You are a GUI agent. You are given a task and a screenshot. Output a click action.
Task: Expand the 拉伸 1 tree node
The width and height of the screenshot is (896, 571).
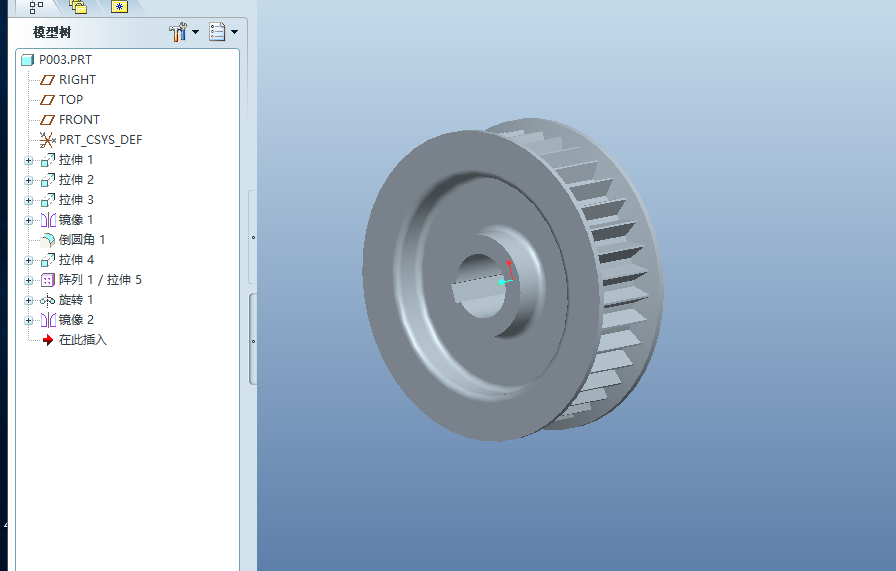[29, 161]
